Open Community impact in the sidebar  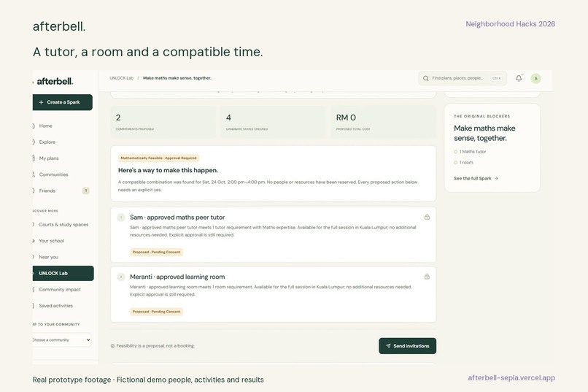tap(60, 290)
